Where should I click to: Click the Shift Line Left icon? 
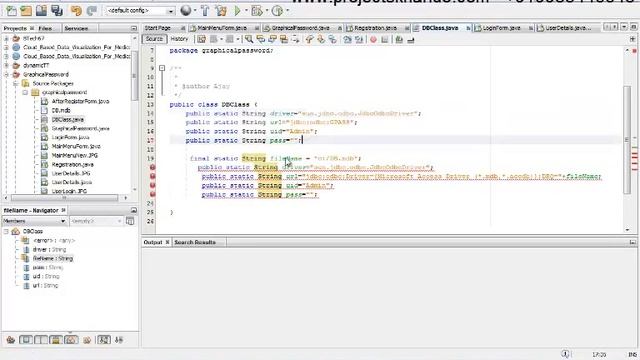[347, 40]
